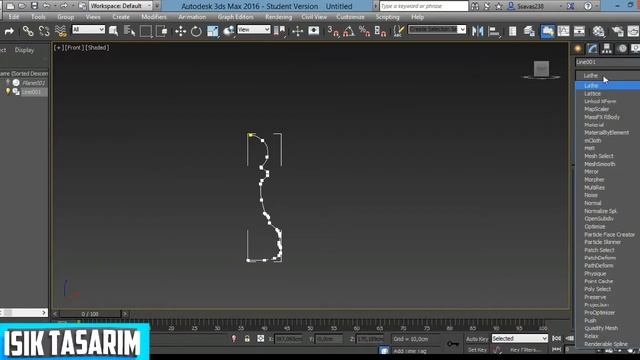The height and width of the screenshot is (360, 640).
Task: Toggle Percent Snap
Action: [x=364, y=31]
